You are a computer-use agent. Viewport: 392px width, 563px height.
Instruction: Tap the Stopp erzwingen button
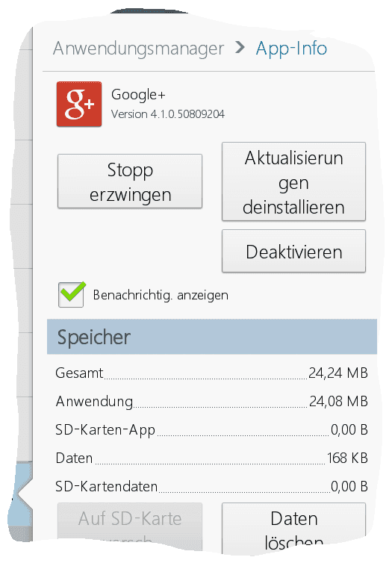pyautogui.click(x=130, y=181)
